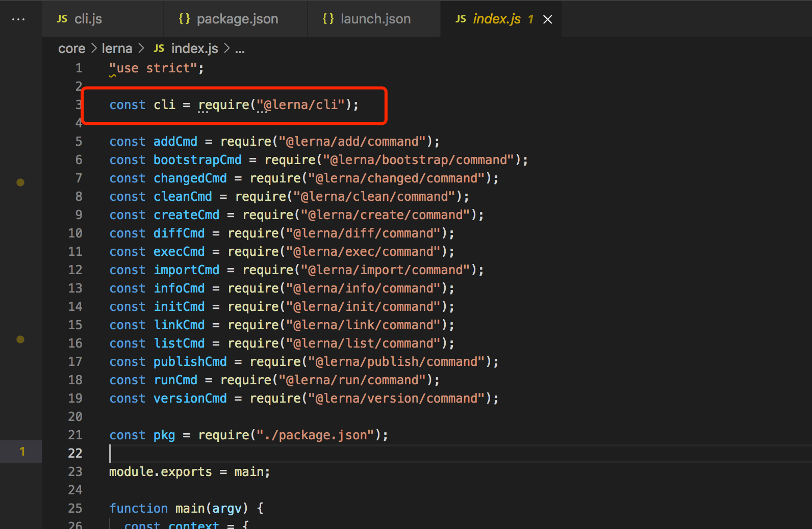Close the index.js tab
This screenshot has width=812, height=529.
(x=547, y=19)
